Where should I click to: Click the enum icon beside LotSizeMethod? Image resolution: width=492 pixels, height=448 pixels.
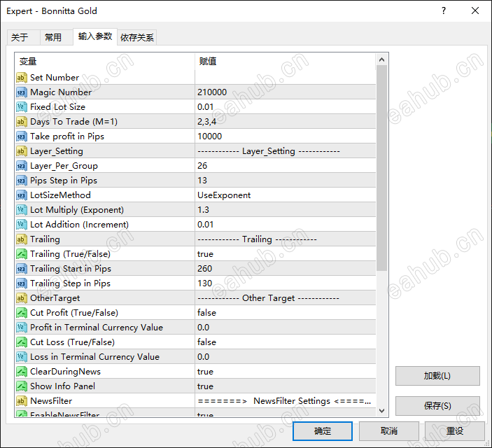(21, 195)
